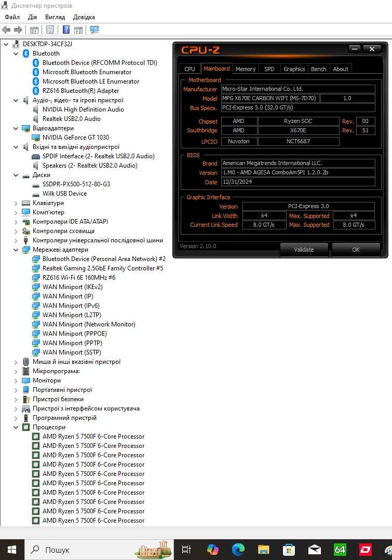392x560 pixels.
Task: Expand the Комп'ютер category
Action: (x=16, y=212)
